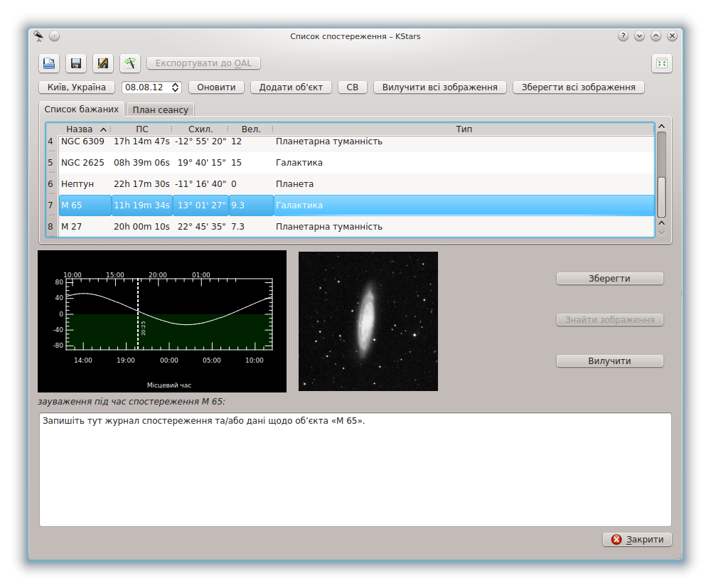Click in the observation notes text field
This screenshot has width=711, height=588.
[355, 469]
